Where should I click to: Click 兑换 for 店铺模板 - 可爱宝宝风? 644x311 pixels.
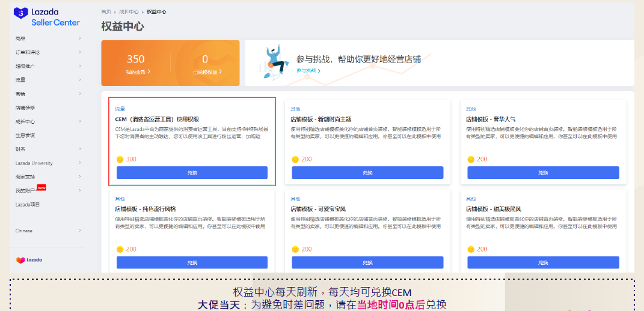(367, 262)
